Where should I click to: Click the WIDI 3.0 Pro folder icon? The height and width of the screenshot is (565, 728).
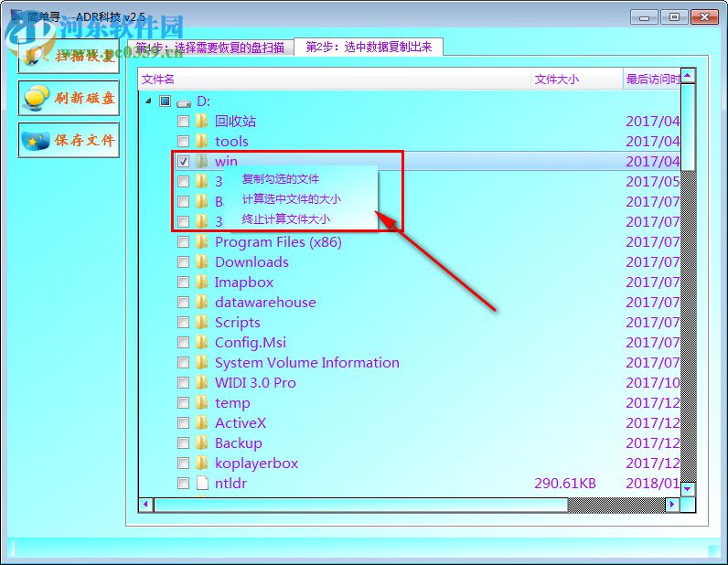click(x=202, y=382)
